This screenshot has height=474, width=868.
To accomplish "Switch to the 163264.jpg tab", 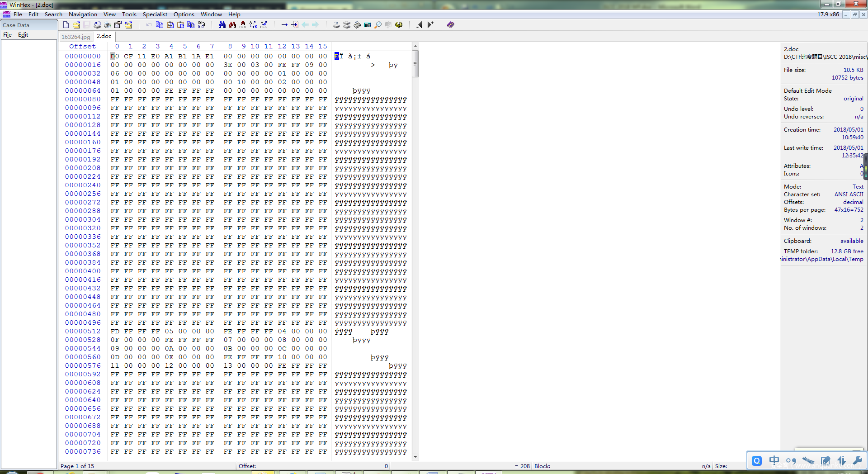I will coord(75,37).
